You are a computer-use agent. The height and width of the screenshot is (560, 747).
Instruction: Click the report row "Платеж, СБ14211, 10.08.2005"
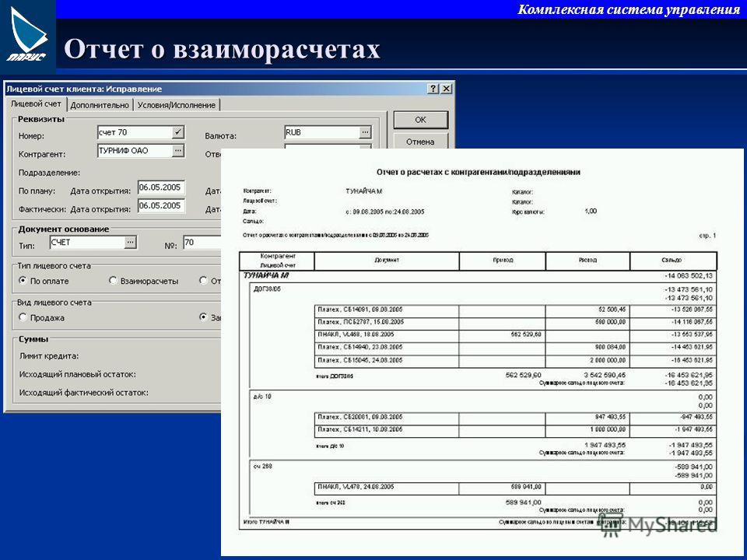[516, 430]
